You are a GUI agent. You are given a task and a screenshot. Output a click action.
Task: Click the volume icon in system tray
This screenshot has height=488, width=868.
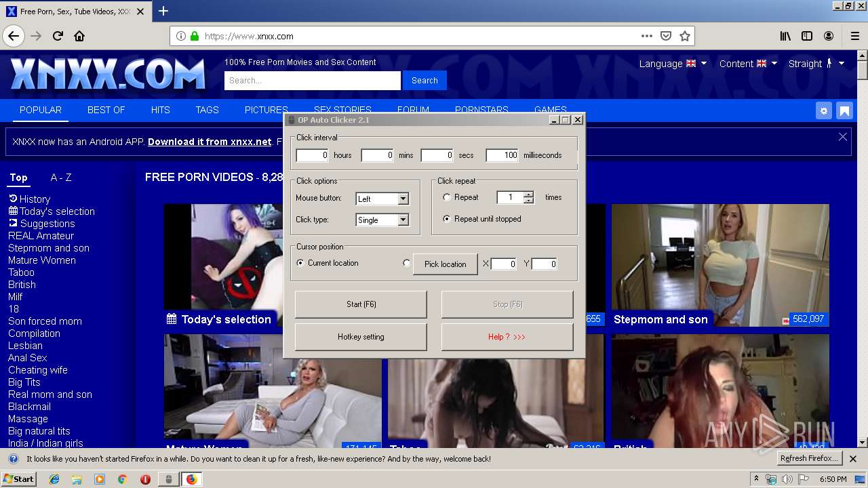coord(787,479)
